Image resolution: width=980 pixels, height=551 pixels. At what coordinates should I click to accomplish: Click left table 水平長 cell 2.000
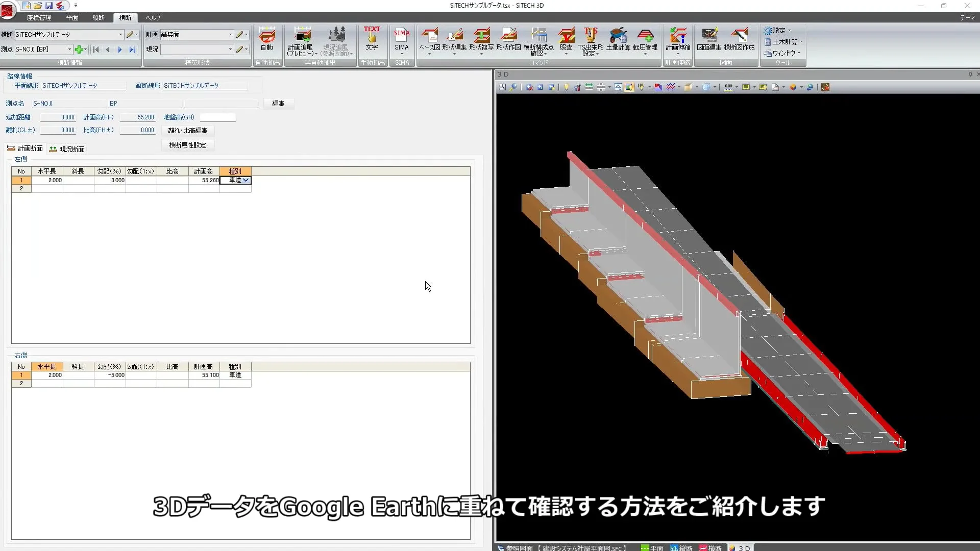47,180
